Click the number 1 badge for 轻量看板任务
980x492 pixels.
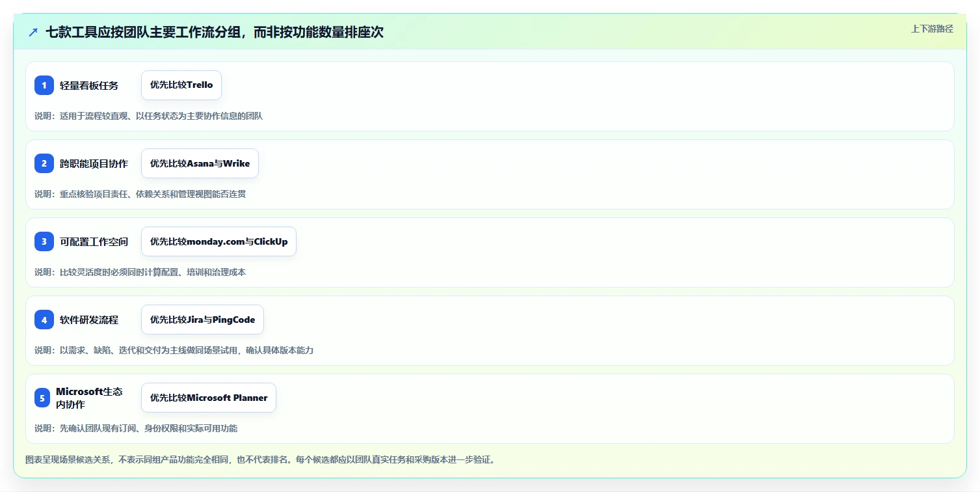pyautogui.click(x=44, y=85)
